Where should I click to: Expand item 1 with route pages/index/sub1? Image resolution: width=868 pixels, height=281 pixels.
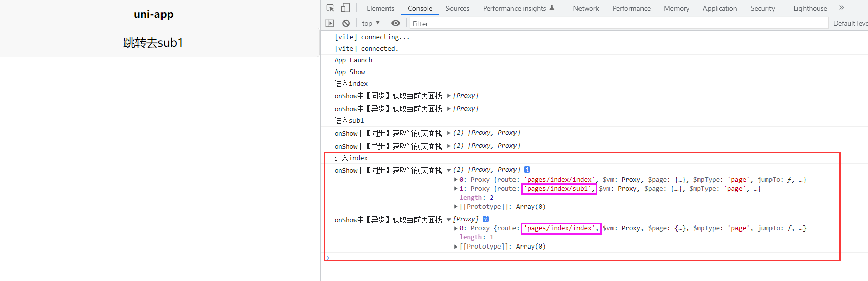[x=456, y=189]
